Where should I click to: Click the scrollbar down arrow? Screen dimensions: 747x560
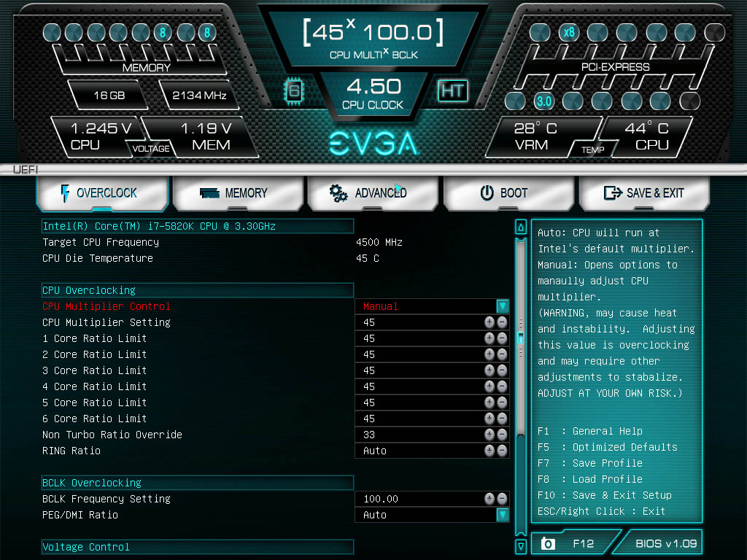[521, 546]
